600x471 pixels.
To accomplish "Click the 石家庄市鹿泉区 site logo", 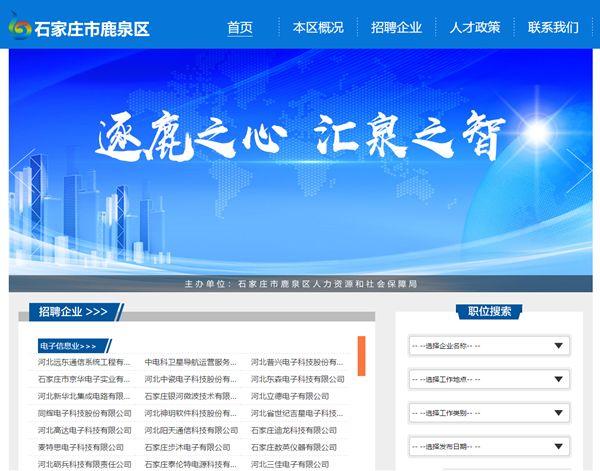I will (79, 28).
